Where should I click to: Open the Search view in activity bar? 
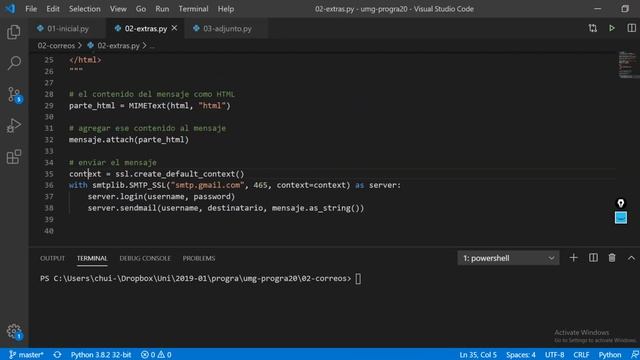pos(14,63)
